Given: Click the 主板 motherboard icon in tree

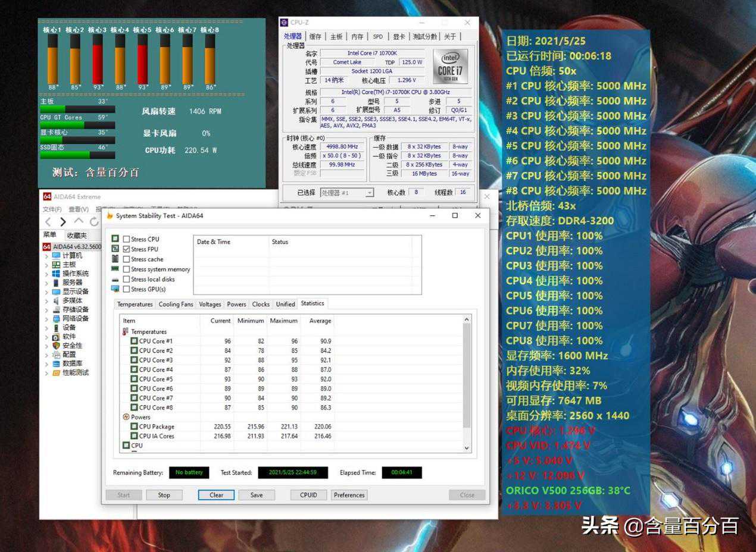Looking at the screenshot, I should tap(57, 265).
